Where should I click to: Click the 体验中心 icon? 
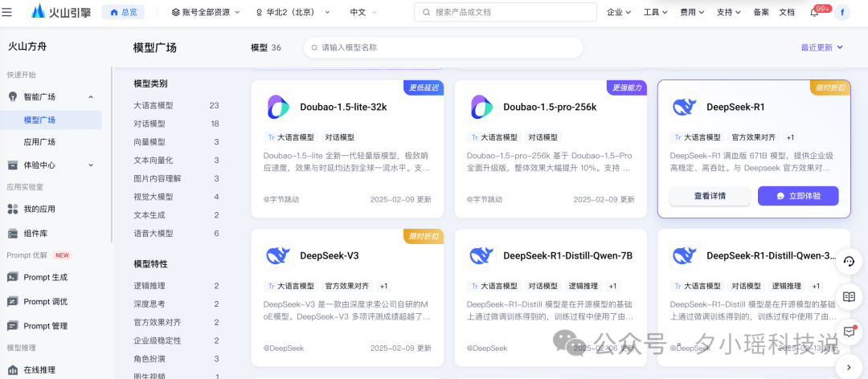(x=13, y=165)
